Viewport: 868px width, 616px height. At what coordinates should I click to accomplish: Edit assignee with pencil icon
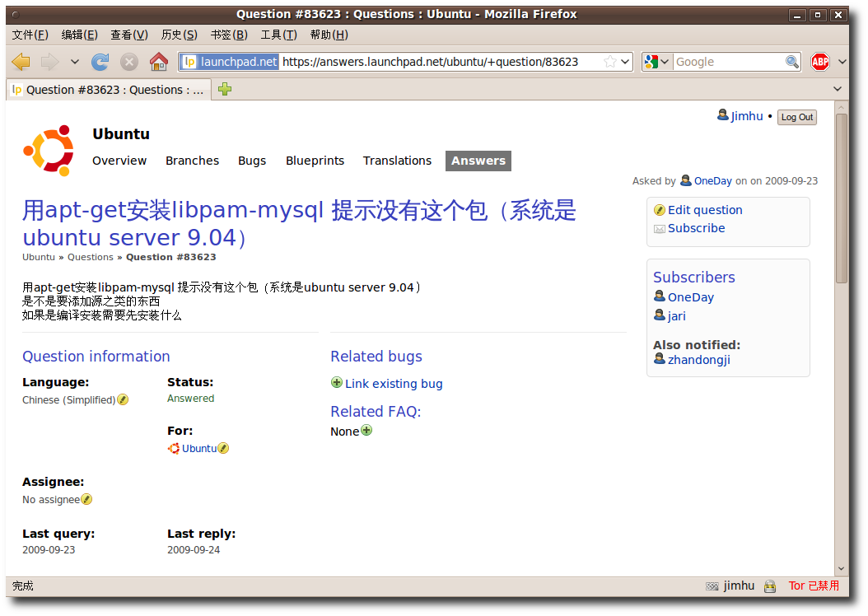tap(86, 499)
